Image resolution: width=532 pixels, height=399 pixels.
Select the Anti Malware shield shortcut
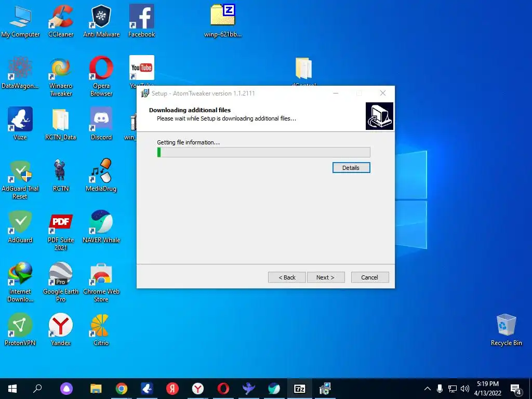(101, 21)
